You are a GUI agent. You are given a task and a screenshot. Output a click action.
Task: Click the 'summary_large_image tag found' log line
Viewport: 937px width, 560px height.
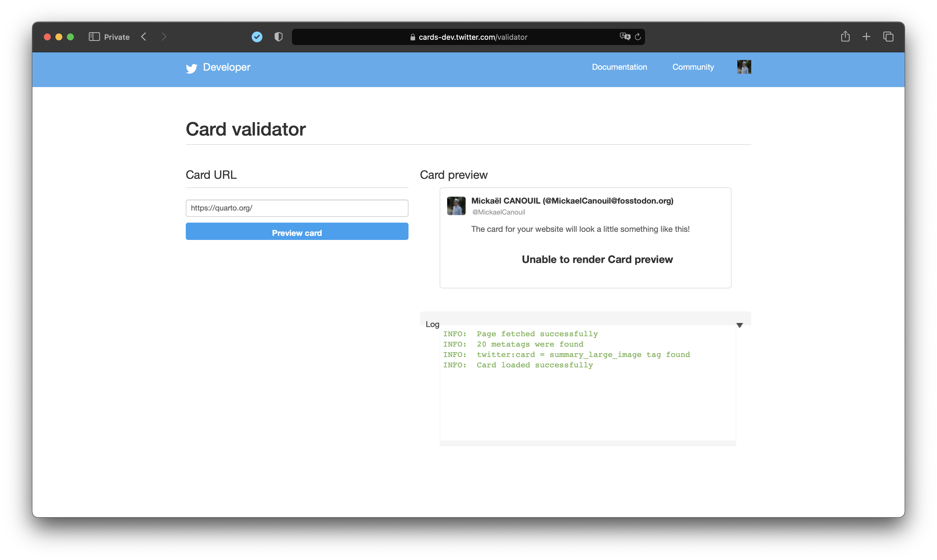tap(583, 354)
